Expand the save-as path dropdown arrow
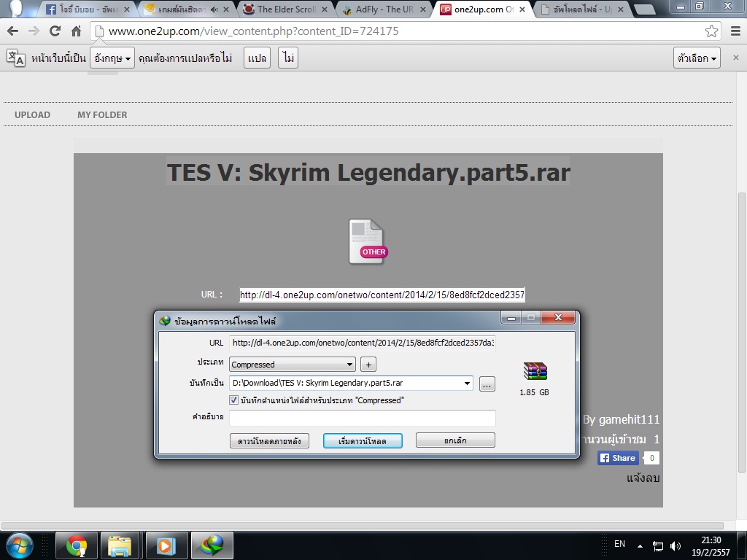Screen dimensions: 747x560 [467, 384]
